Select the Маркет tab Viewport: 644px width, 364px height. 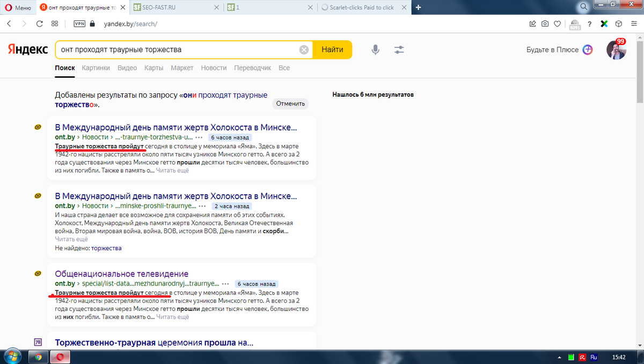pos(182,68)
